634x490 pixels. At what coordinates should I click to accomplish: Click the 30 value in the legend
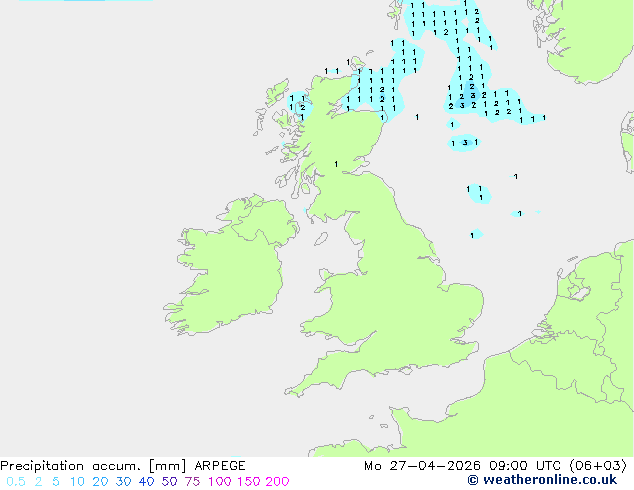[x=123, y=482]
